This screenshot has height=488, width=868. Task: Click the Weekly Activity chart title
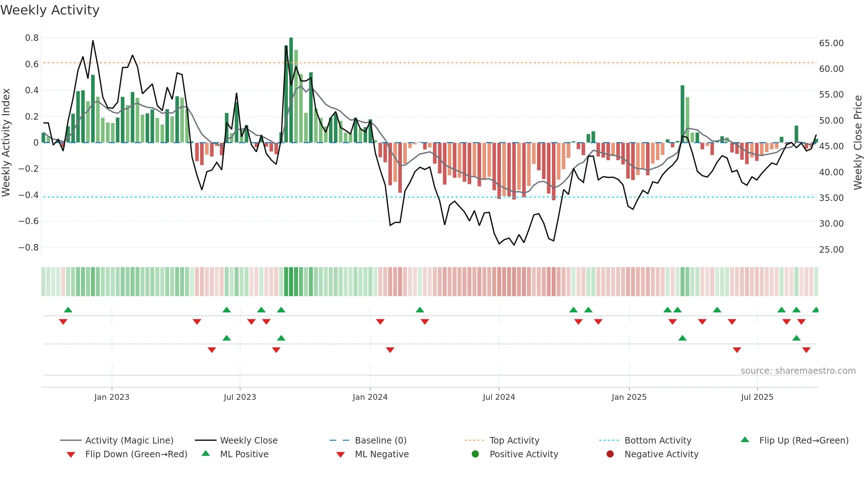tap(50, 10)
